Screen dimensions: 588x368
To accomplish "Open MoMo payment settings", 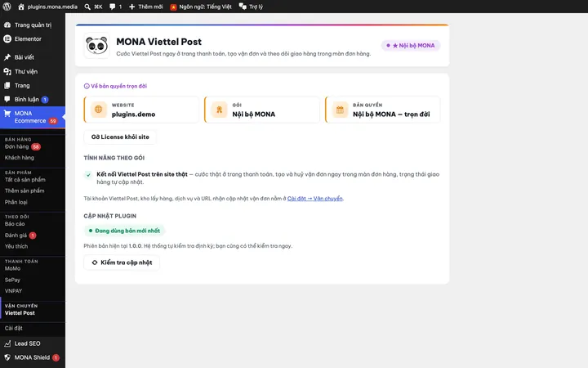I will 13,268.
